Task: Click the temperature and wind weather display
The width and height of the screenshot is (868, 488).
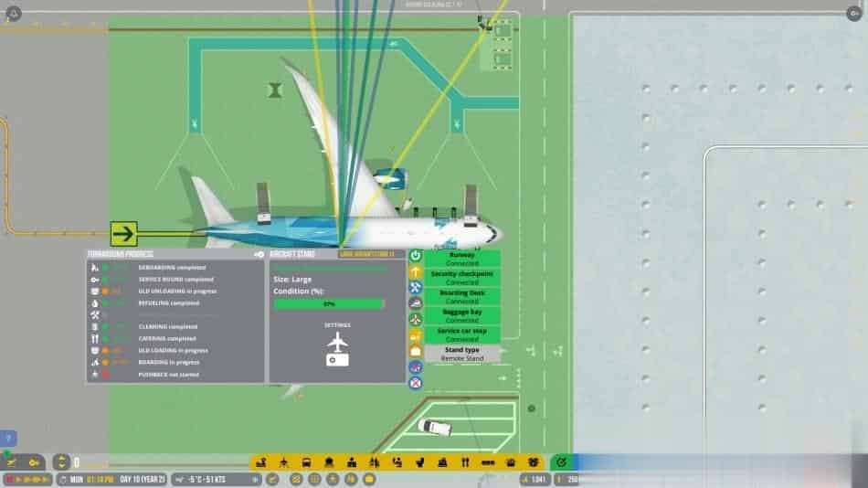Action: (x=215, y=479)
